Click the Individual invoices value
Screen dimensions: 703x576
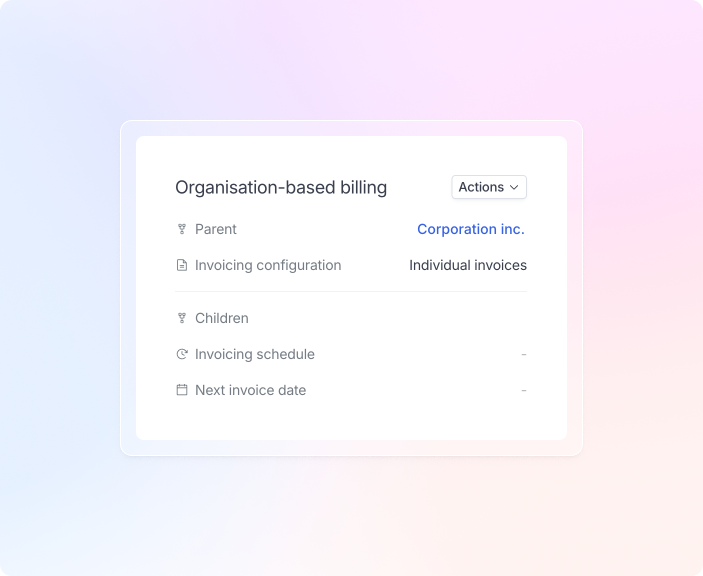pos(468,265)
